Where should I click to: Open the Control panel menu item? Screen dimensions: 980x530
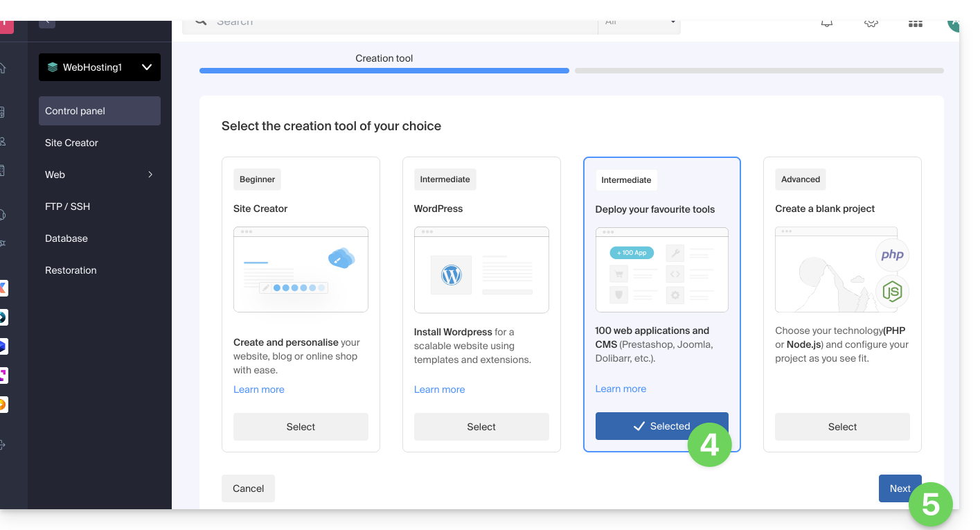[100, 111]
